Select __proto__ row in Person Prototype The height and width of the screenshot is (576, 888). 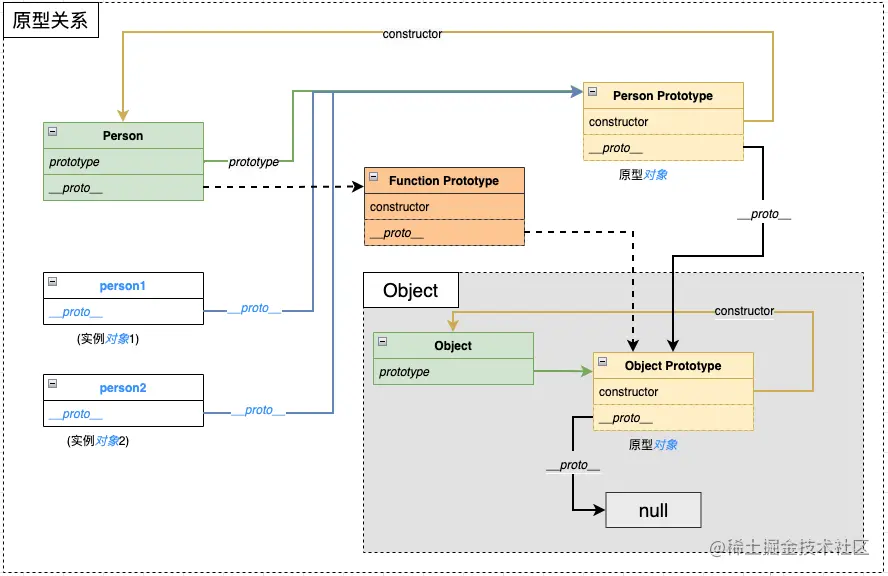663,148
